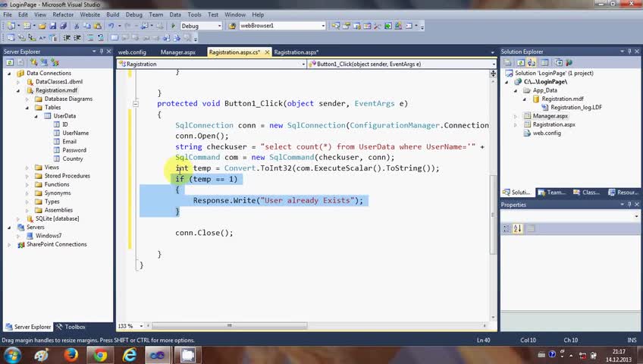Click the split-window handle above scrollbar
643x364 pixels.
click(493, 74)
